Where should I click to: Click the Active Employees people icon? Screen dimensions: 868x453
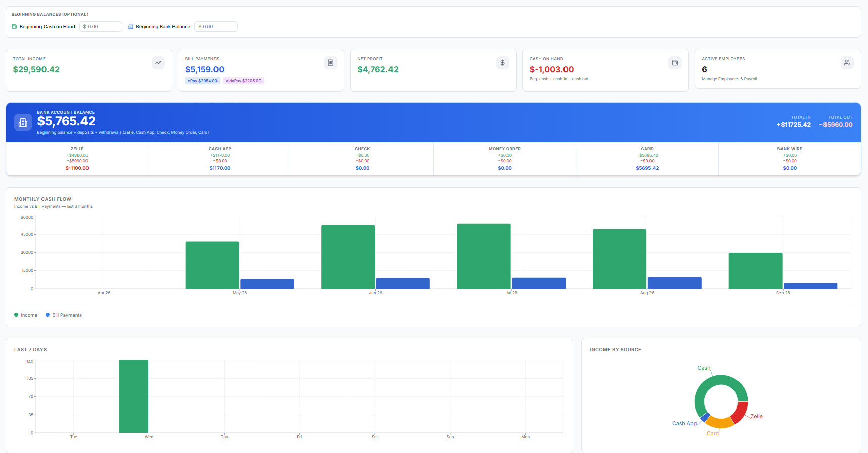point(847,63)
